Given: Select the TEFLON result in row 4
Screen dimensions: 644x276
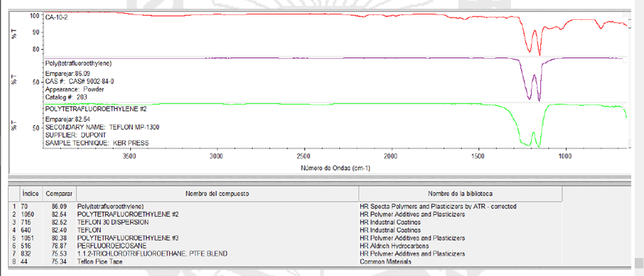Looking at the screenshot, I should [x=89, y=230].
